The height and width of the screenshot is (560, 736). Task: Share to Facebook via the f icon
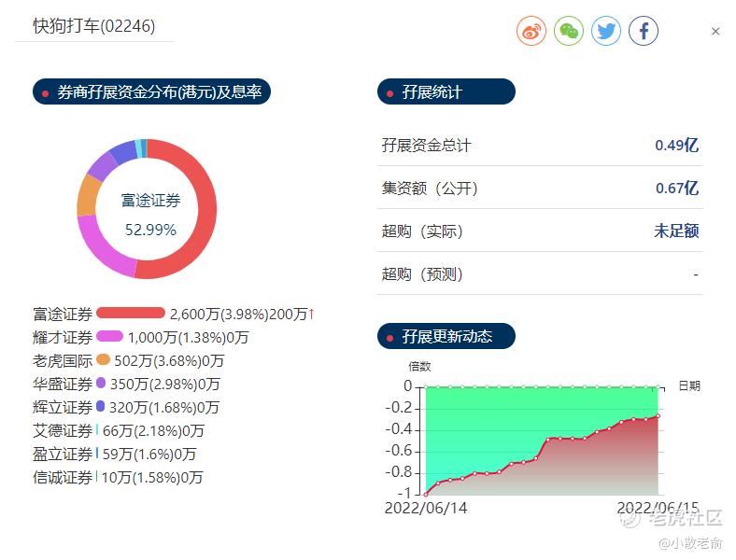click(x=644, y=31)
